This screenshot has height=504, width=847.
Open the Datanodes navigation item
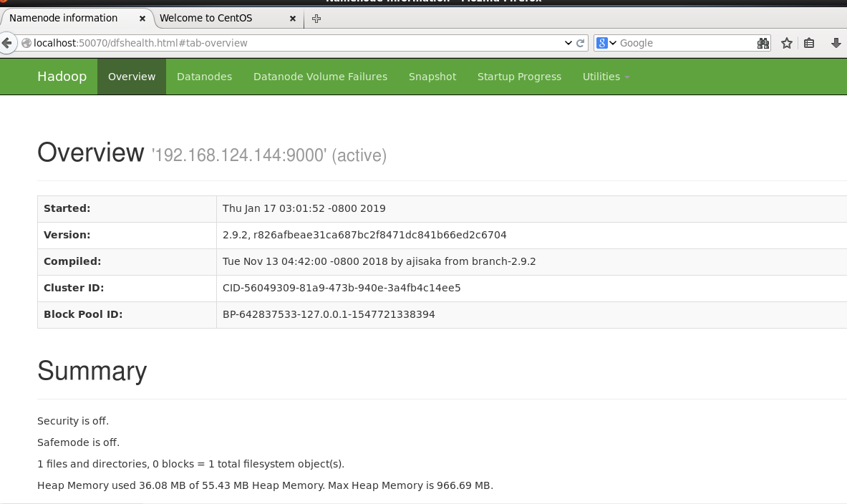coord(204,77)
